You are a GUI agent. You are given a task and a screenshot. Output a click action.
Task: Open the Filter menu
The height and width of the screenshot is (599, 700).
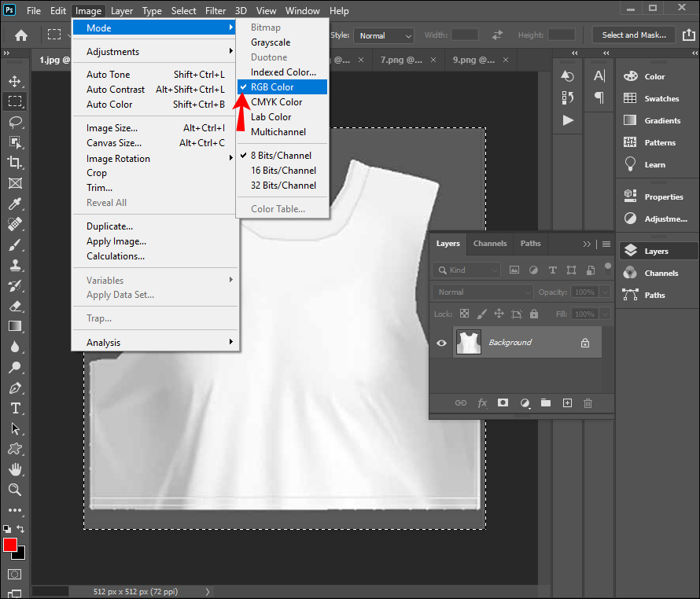216,11
